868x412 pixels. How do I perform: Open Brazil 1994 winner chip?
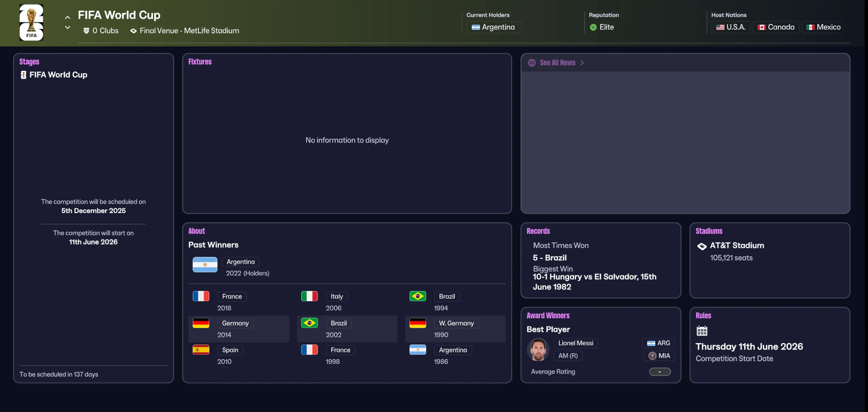point(447,297)
